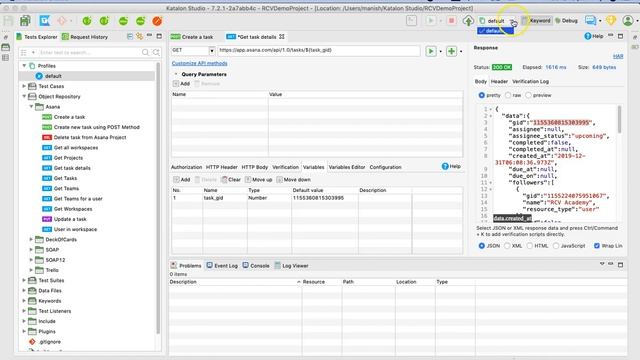Click the search magnifier in Tests Explorer

[x=145, y=52]
